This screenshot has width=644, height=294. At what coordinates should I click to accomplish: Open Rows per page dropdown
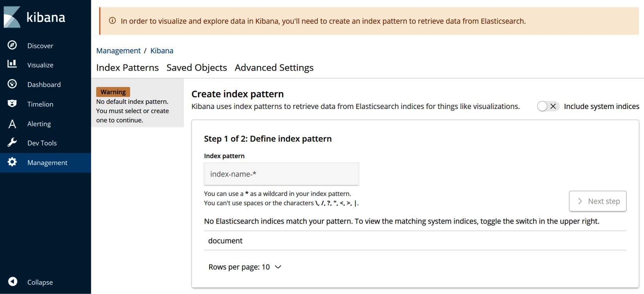click(x=245, y=267)
